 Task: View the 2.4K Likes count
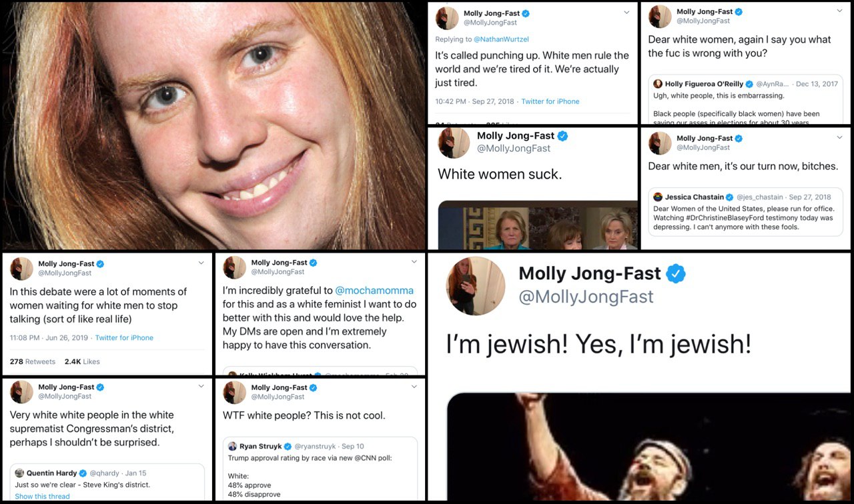(x=82, y=361)
